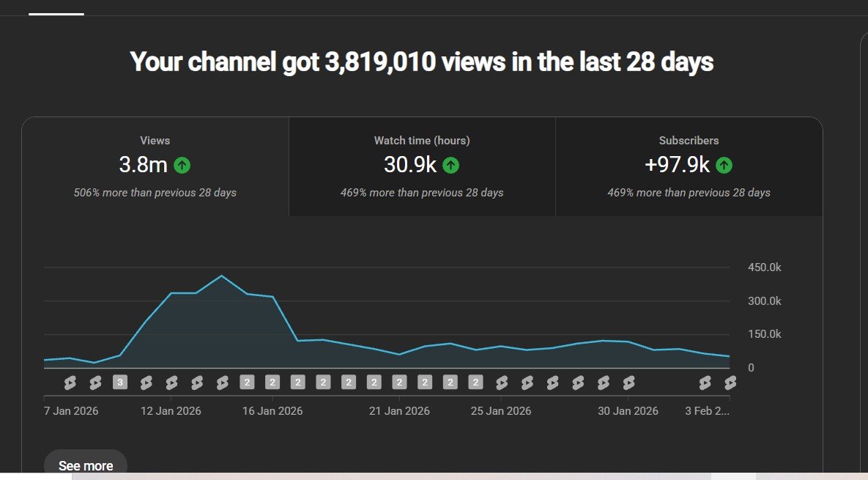Click the 450.0k y-axis label
This screenshot has height=480, width=868.
pos(764,267)
